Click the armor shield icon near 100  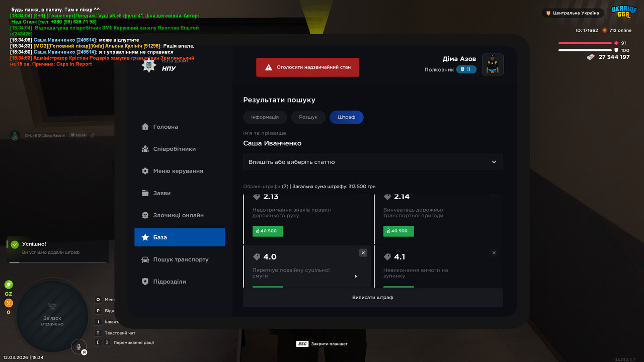coord(616,50)
